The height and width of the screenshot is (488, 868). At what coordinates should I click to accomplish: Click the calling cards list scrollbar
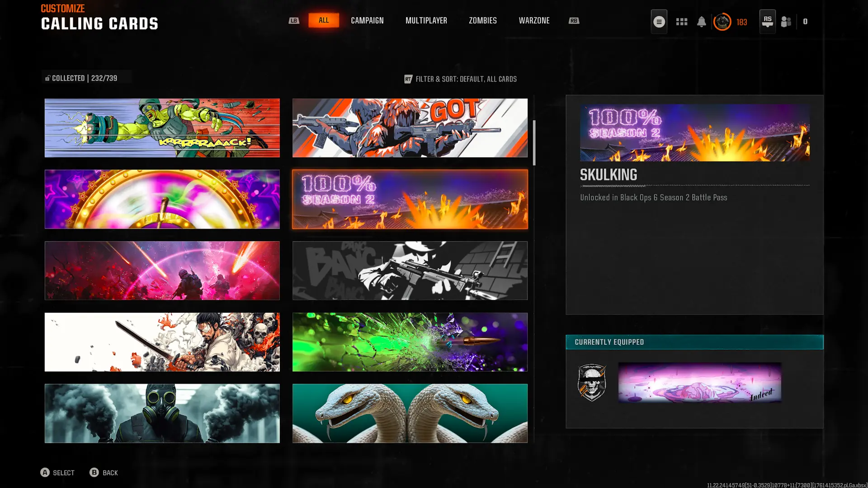click(534, 143)
